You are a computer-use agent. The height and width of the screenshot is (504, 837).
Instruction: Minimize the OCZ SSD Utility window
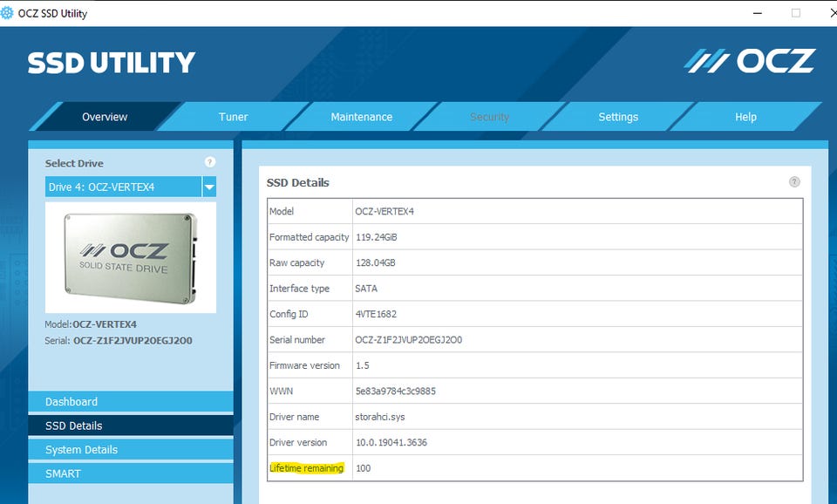coord(758,13)
